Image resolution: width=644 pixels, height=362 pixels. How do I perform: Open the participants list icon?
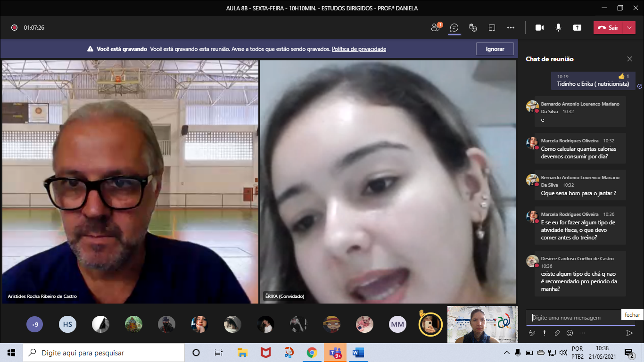435,28
